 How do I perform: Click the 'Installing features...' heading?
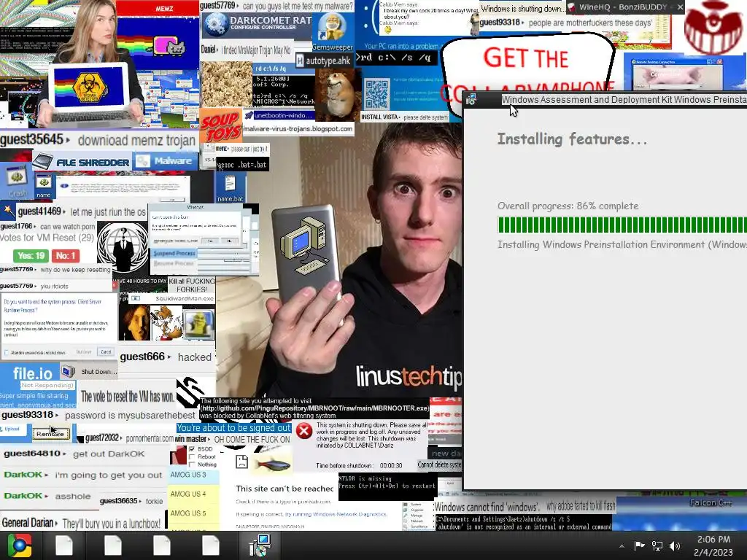click(572, 139)
